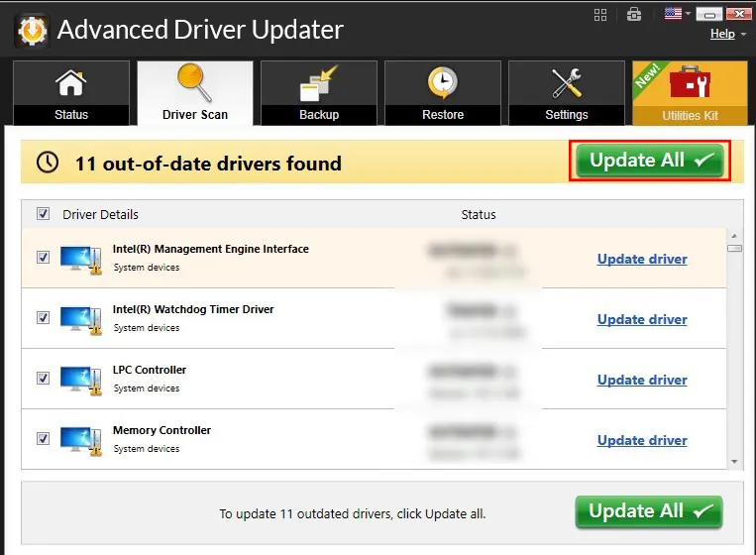Viewport: 756px width, 555px height.
Task: Click the clock icon beside out-of-date drivers message
Action: [48, 163]
